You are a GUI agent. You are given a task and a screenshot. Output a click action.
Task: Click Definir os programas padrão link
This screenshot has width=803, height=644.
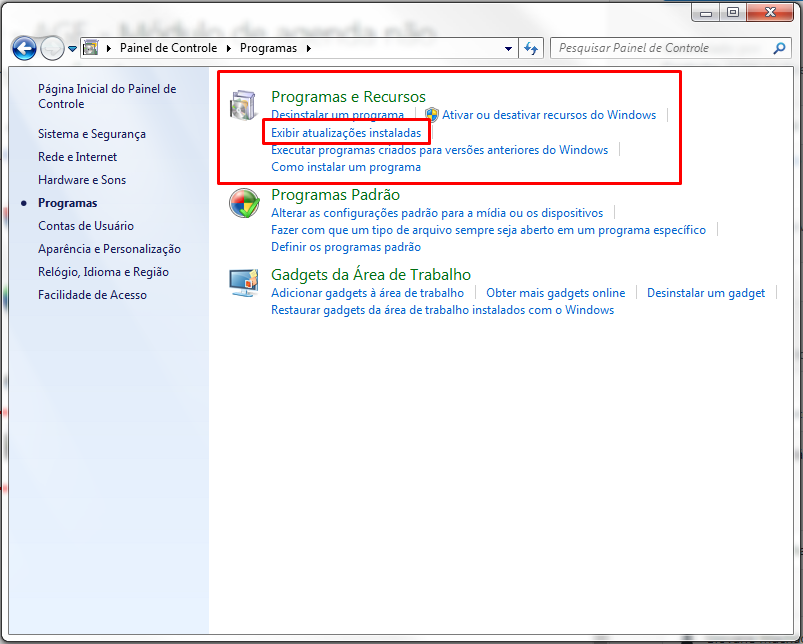click(346, 247)
